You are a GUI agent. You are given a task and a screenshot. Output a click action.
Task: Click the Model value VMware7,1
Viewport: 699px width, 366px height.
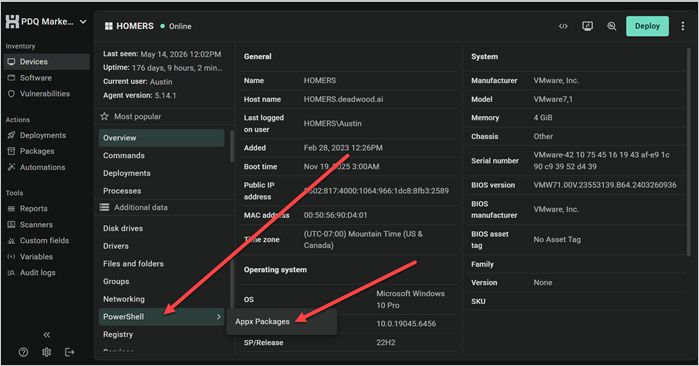tap(553, 99)
